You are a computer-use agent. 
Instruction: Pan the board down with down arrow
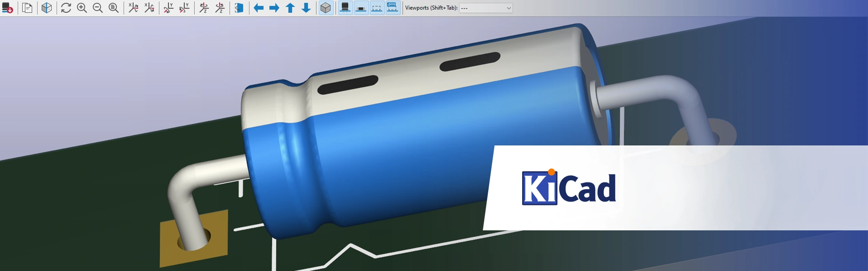click(306, 8)
